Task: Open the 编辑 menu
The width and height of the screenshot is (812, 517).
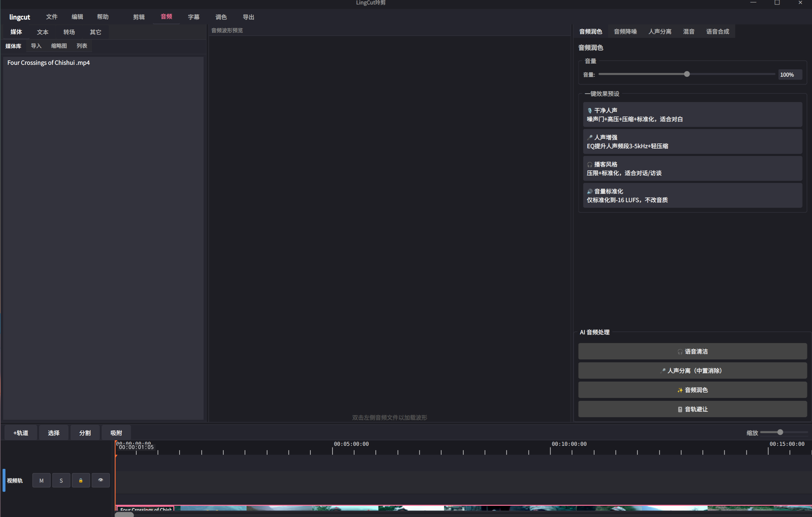Action: coord(77,17)
